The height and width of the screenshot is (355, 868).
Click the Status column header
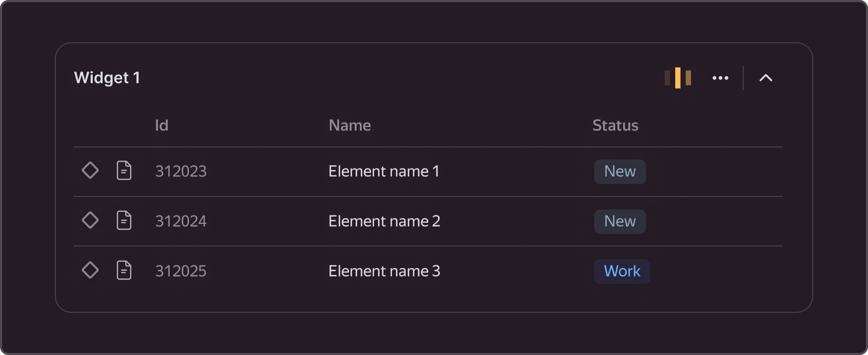615,125
